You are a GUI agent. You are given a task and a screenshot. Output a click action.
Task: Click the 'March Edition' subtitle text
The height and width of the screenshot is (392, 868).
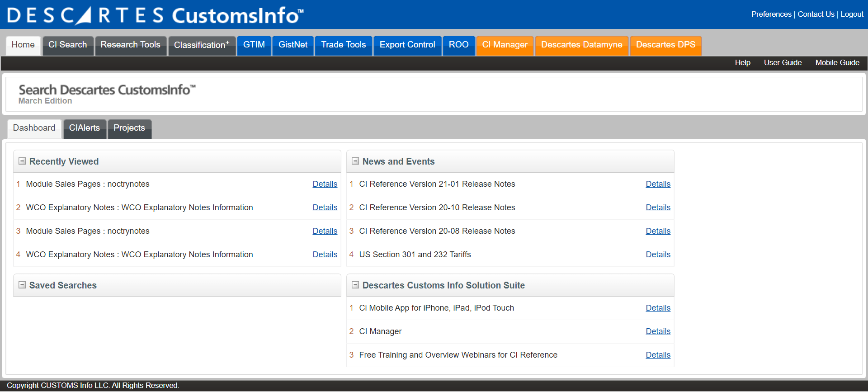pos(45,101)
